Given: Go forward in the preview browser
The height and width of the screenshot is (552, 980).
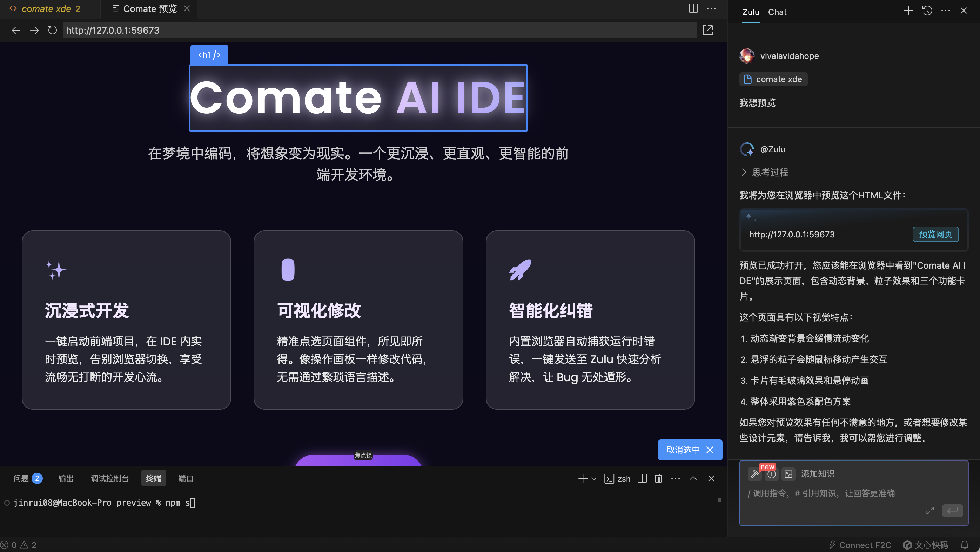Looking at the screenshot, I should click(34, 31).
